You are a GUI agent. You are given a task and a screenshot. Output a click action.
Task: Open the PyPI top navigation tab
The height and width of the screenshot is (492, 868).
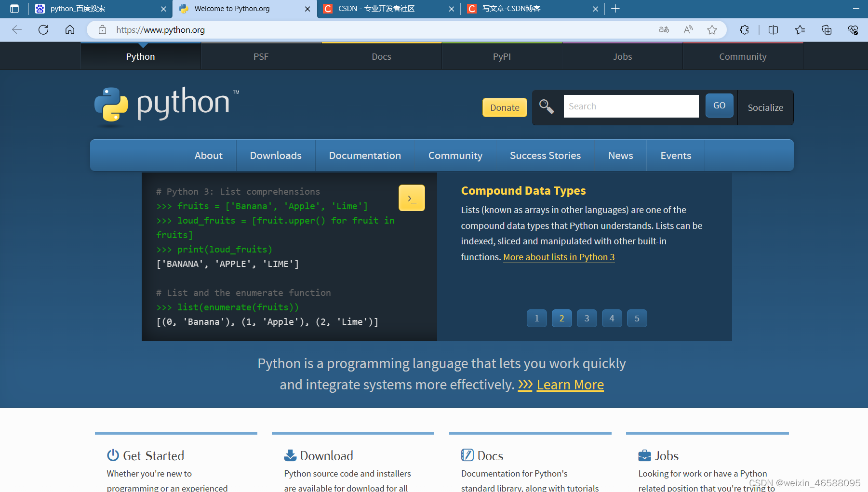[502, 56]
